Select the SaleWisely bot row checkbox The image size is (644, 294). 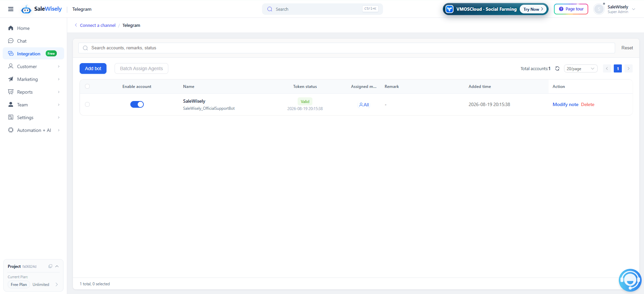87,104
